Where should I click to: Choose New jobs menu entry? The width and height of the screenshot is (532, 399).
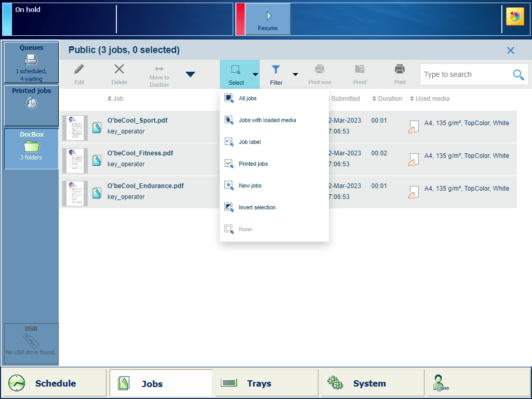(x=274, y=185)
